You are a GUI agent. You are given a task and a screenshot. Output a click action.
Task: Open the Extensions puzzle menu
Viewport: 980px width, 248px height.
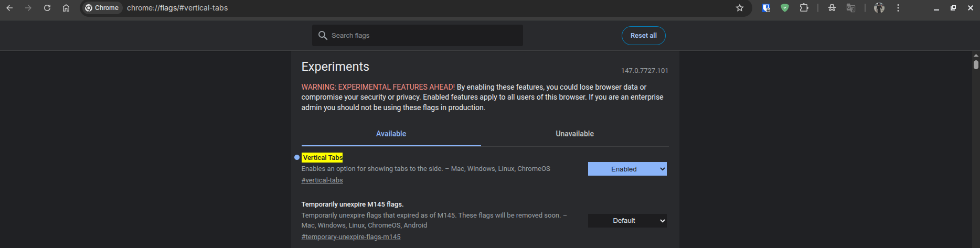click(804, 8)
